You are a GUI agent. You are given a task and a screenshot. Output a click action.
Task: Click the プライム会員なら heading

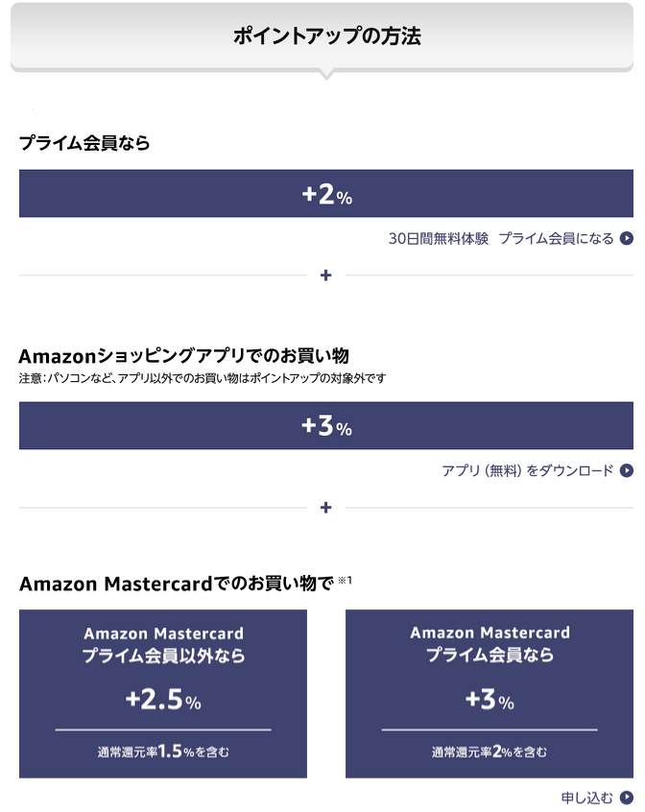pyautogui.click(x=84, y=143)
